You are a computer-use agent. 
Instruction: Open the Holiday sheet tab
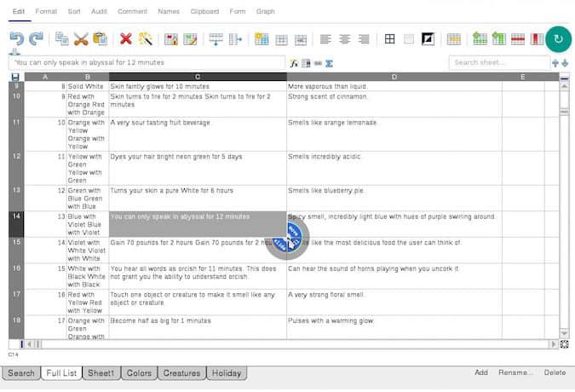pyautogui.click(x=225, y=373)
